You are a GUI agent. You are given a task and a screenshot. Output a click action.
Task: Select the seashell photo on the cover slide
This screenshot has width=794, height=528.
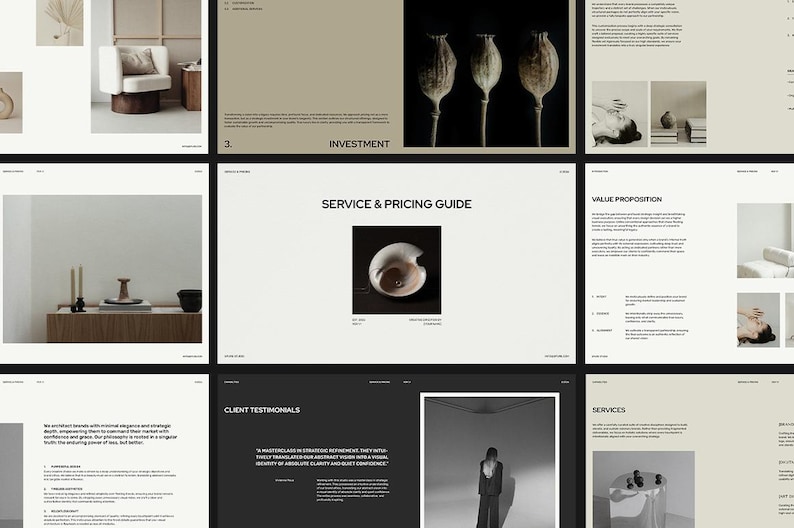(x=396, y=270)
